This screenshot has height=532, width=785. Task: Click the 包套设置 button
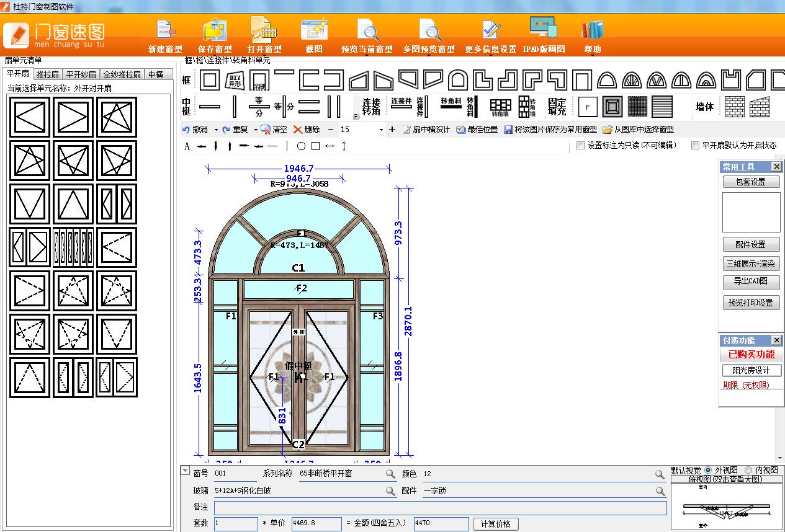tap(751, 182)
